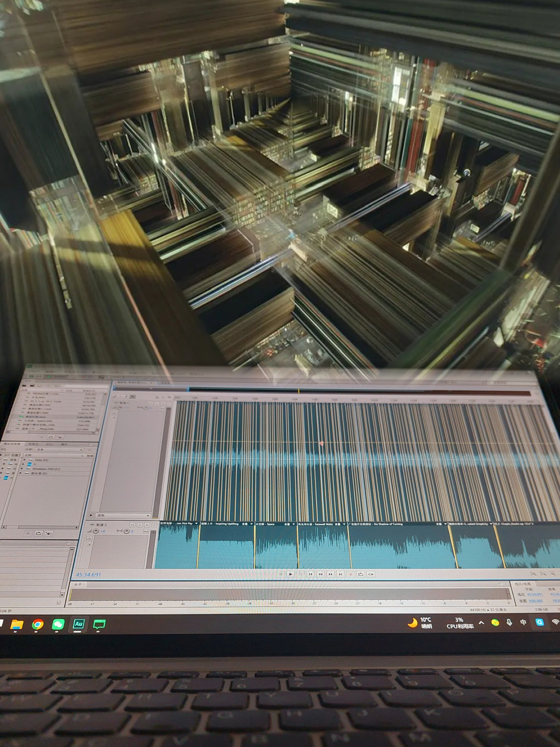Open the WeChat icon in the taskbar
Image resolution: width=560 pixels, height=747 pixels.
58,624
